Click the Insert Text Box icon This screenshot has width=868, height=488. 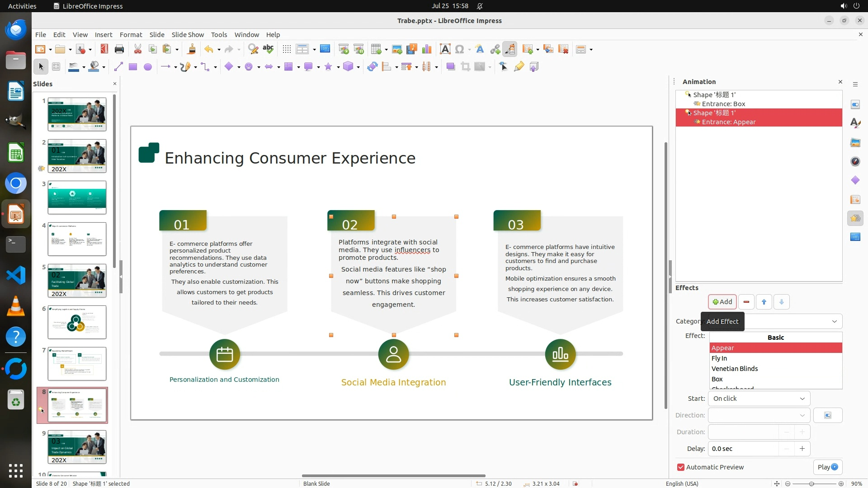coord(445,49)
